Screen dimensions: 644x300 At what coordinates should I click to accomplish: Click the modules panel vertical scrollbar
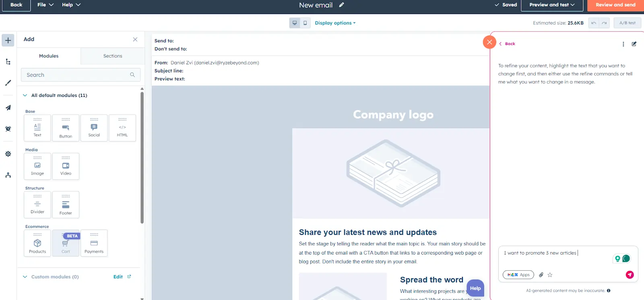(142, 157)
